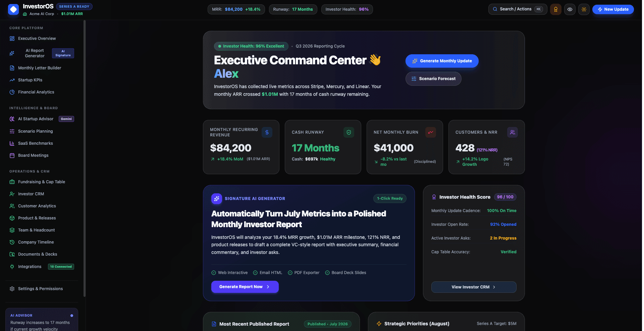The width and height of the screenshot is (644, 331).
Task: Click the New Update button
Action: click(613, 9)
